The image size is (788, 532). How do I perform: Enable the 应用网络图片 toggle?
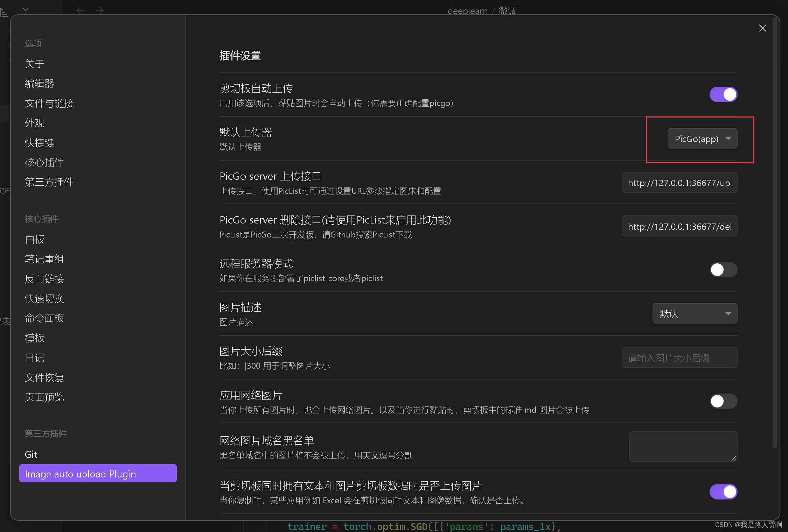tap(723, 401)
